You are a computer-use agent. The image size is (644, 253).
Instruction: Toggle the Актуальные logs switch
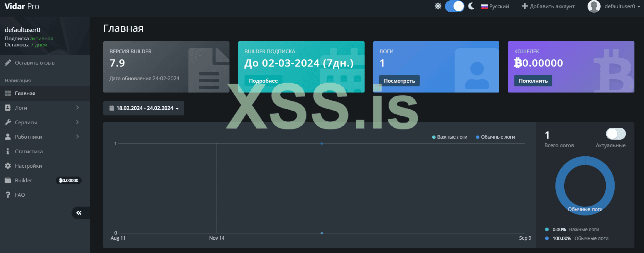(616, 133)
